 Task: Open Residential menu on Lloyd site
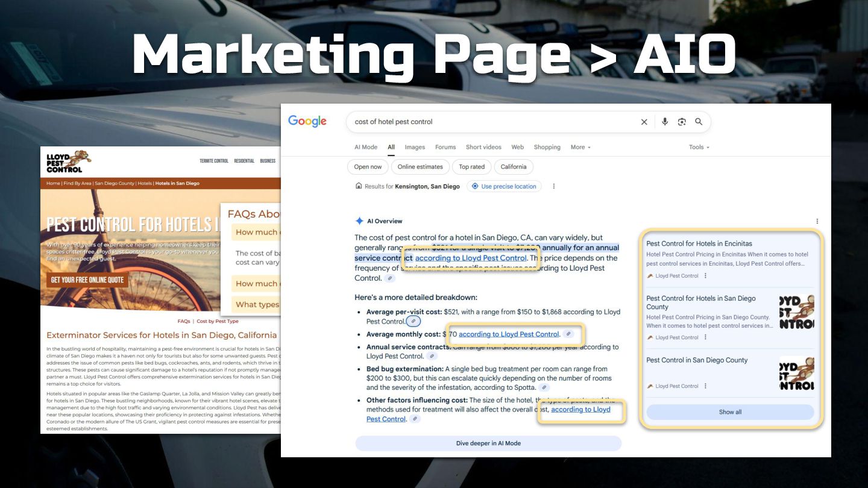[244, 161]
